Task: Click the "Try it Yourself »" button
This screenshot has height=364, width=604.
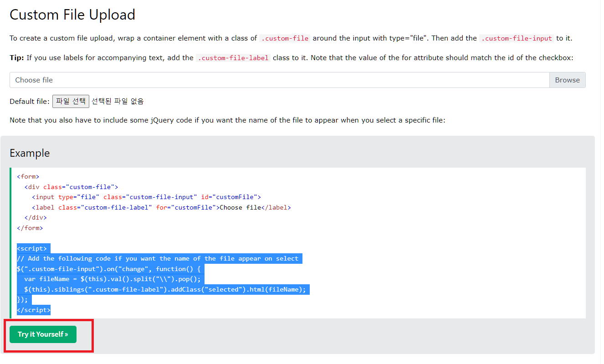Action: tap(43, 334)
